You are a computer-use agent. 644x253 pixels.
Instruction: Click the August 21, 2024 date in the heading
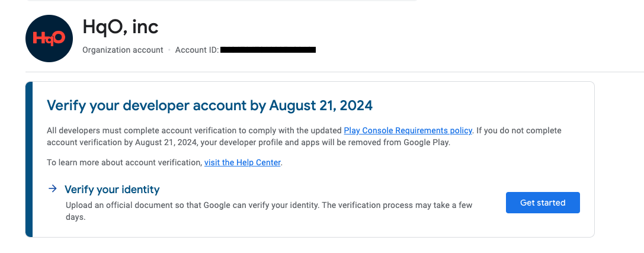point(321,105)
